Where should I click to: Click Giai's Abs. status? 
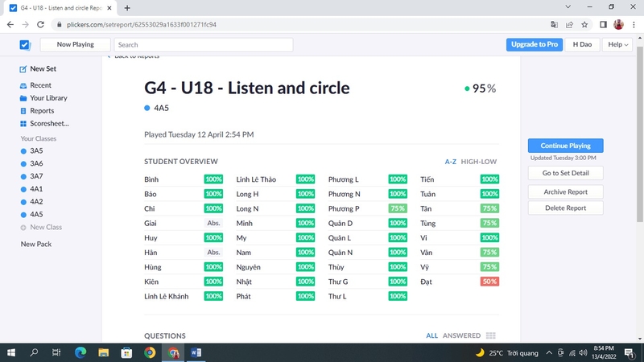click(213, 224)
